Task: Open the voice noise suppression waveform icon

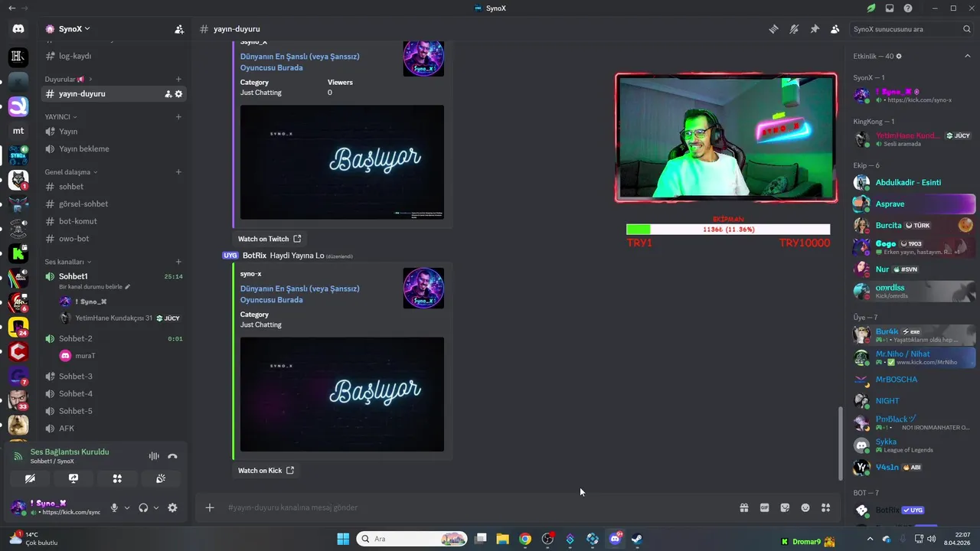Action: [x=154, y=456]
